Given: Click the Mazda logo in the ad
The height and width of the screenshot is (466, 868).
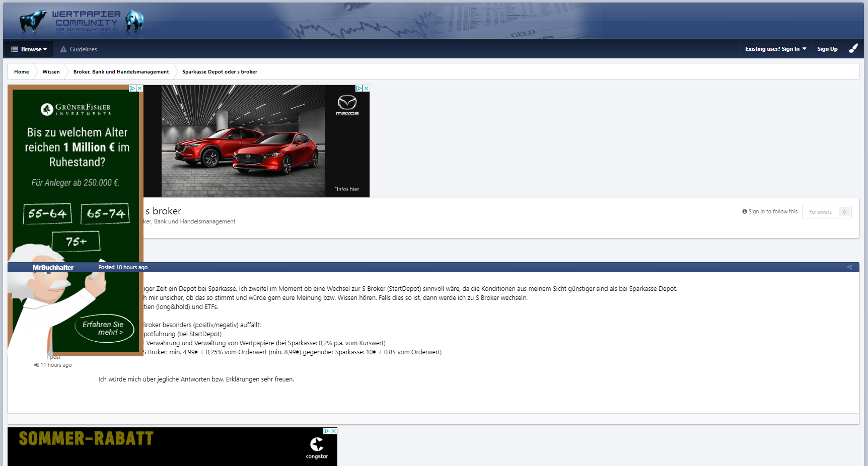Looking at the screenshot, I should pyautogui.click(x=347, y=106).
